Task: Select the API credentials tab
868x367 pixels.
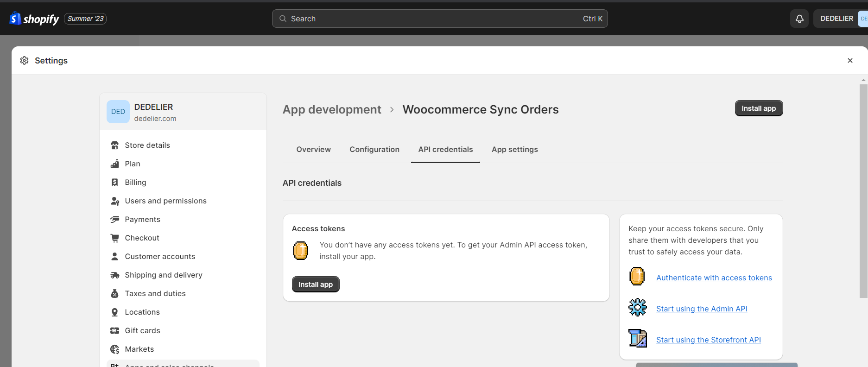Action: [x=445, y=150]
